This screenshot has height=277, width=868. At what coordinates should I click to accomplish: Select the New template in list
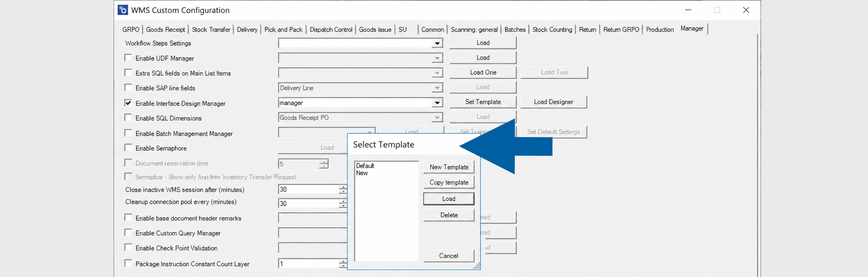point(362,173)
